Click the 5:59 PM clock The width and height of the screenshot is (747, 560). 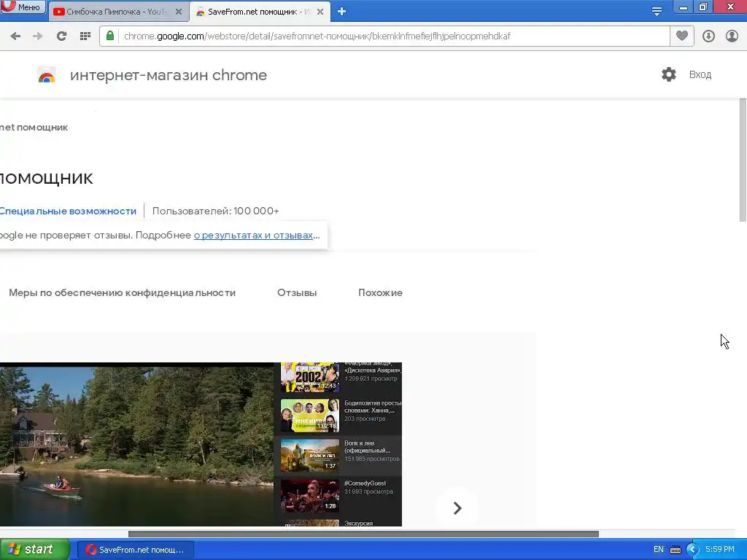(720, 549)
